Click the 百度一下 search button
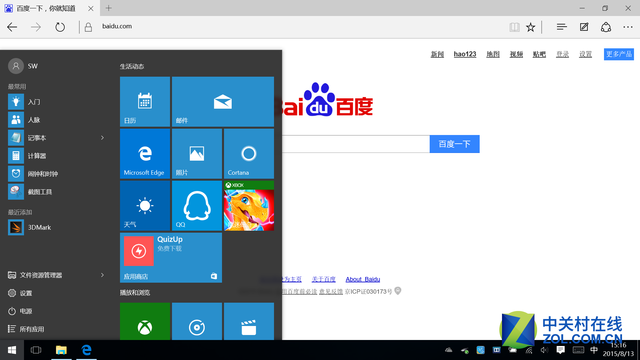The height and width of the screenshot is (360, 640). 455,144
